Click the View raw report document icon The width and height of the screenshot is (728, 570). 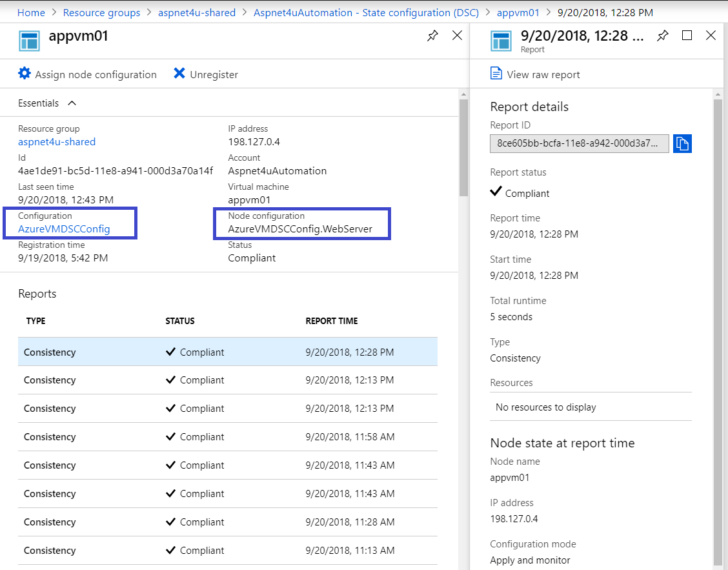496,74
